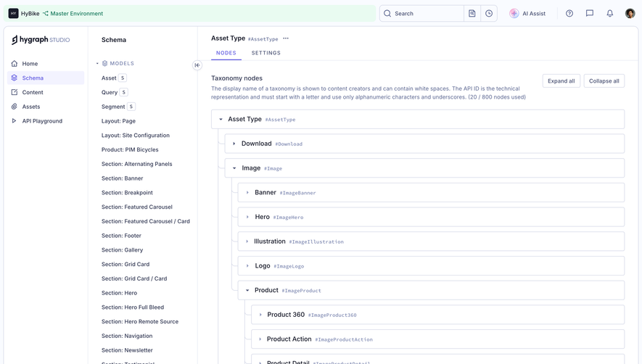The height and width of the screenshot is (364, 642).
Task: Switch to the NODES tab
Action: point(226,53)
